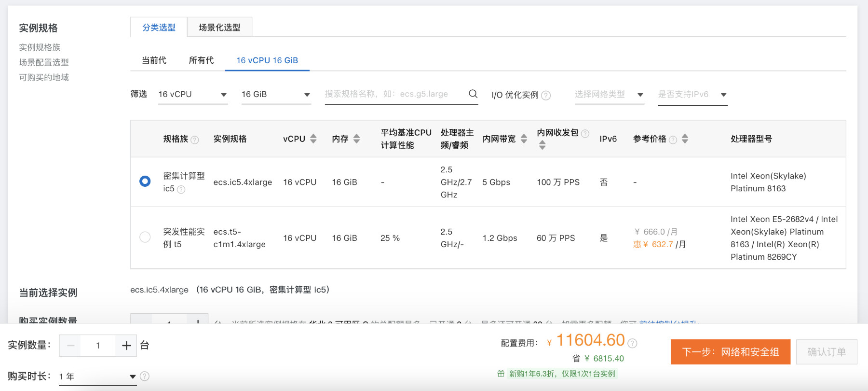Click the 25 % baseline CPU cell
The image size is (868, 391).
[x=390, y=238]
